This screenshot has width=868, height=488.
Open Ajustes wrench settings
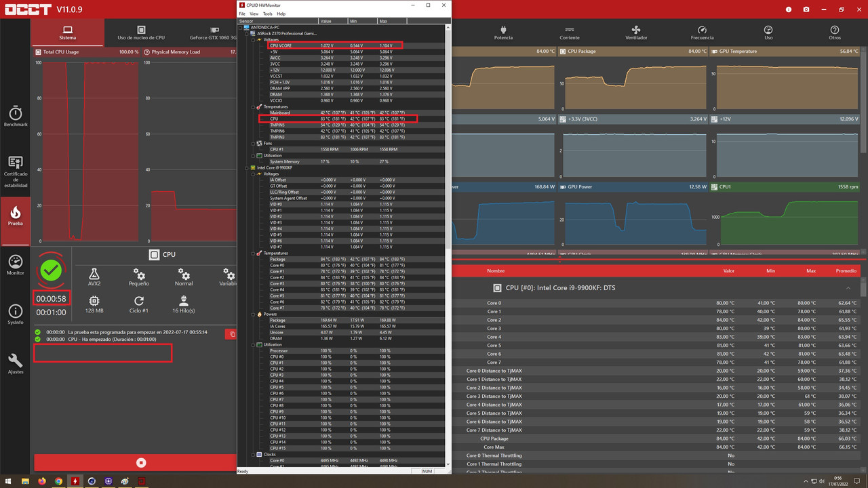(x=16, y=364)
